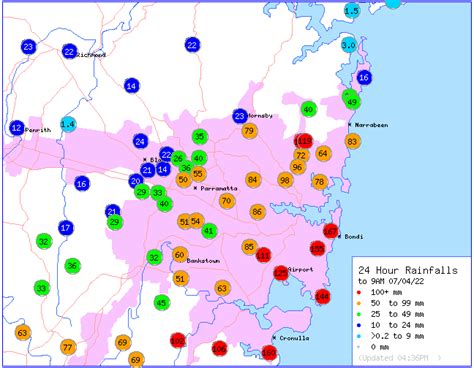Select the red 119 rainfall marker
This screenshot has width=474, height=368.
(x=304, y=141)
